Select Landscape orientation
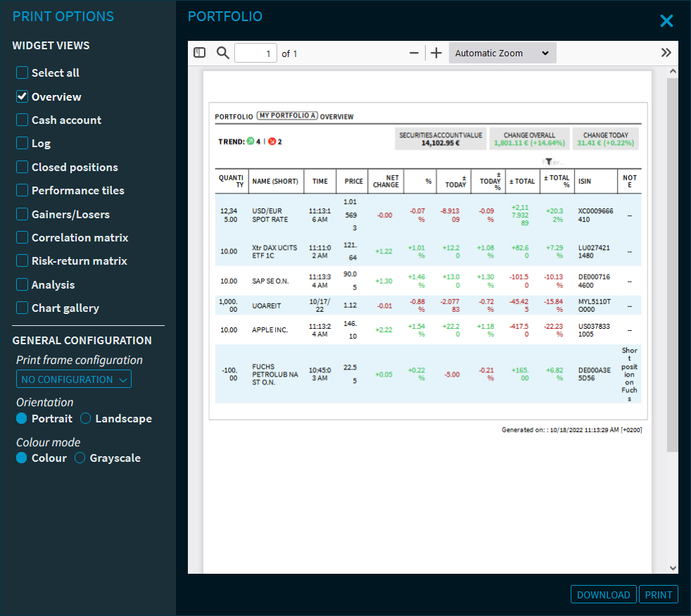The width and height of the screenshot is (691, 616). [86, 419]
